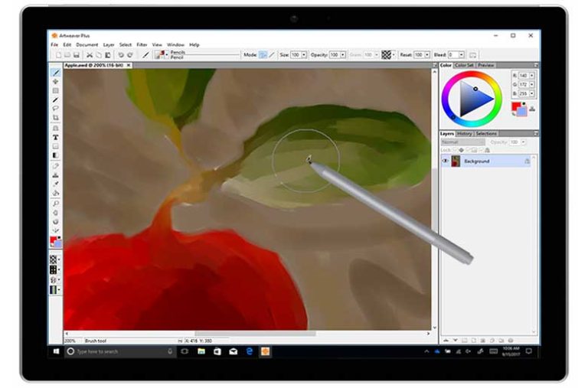The width and height of the screenshot is (588, 388).
Task: Open Microsoft Edge from the taskbar
Action: tap(249, 351)
